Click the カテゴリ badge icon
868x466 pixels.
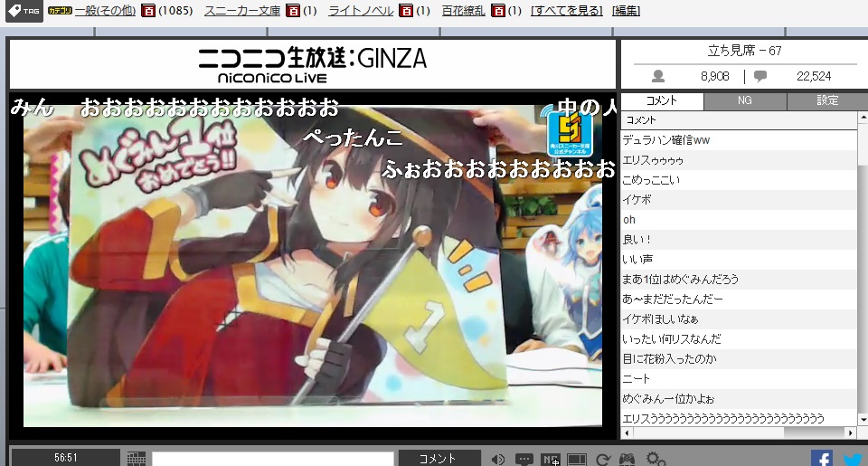[x=60, y=11]
